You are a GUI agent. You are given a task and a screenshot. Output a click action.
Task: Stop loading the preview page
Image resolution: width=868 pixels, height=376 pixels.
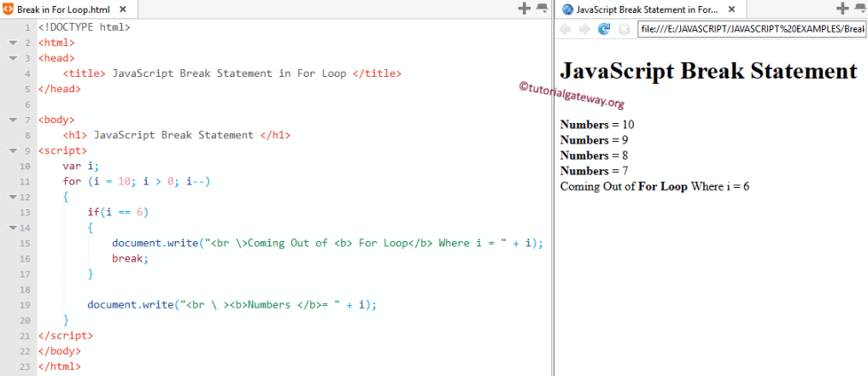[624, 29]
